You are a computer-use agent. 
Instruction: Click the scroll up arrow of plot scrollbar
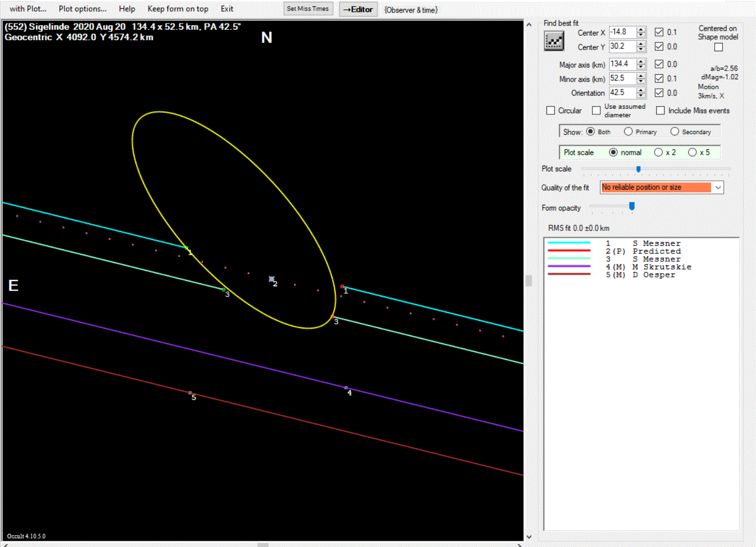pyautogui.click(x=529, y=25)
